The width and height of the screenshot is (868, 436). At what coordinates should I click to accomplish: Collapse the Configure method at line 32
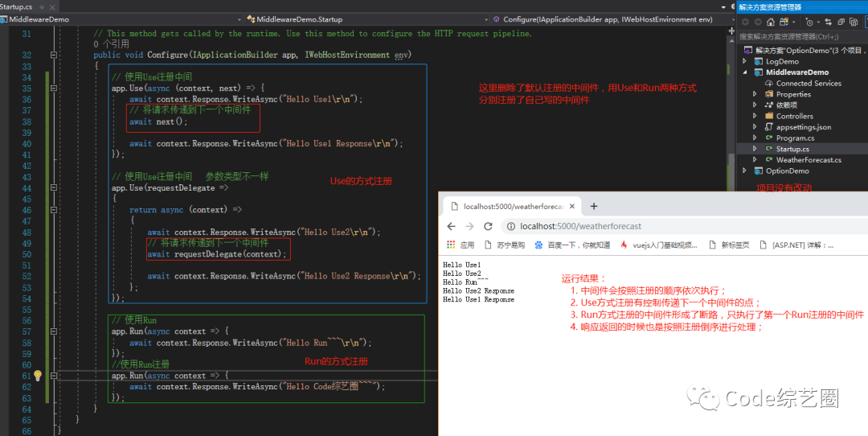click(x=54, y=55)
